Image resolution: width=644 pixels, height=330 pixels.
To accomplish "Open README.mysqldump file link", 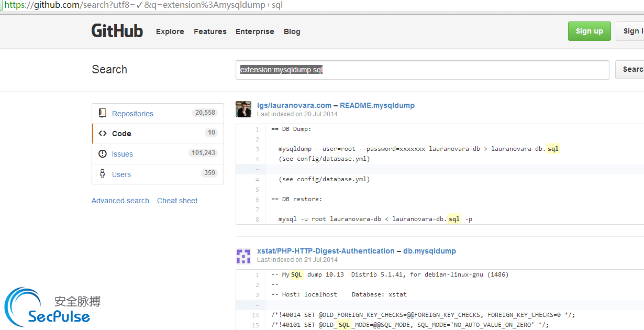I will pyautogui.click(x=377, y=105).
